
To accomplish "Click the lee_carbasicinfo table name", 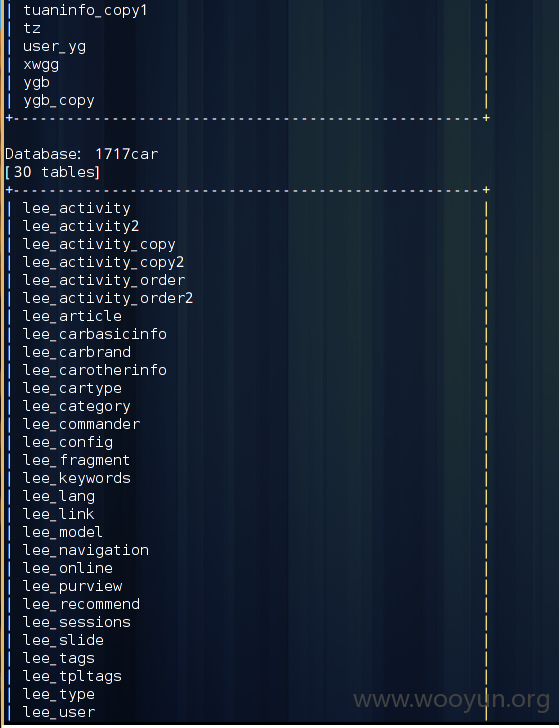I will pos(95,334).
